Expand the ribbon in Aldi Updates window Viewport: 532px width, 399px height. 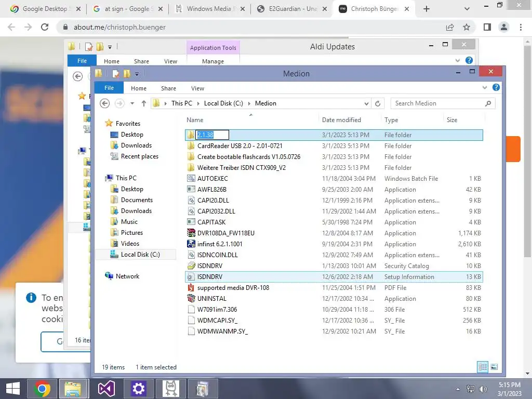pos(457,60)
